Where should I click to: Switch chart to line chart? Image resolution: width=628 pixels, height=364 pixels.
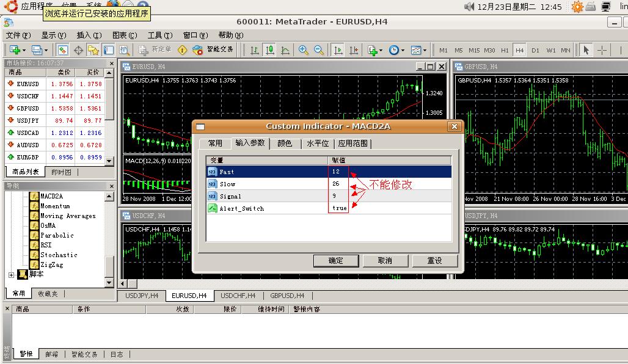pyautogui.click(x=285, y=50)
